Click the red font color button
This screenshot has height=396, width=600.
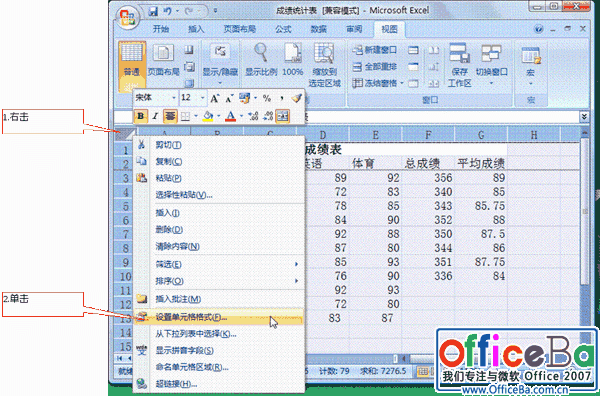click(230, 116)
